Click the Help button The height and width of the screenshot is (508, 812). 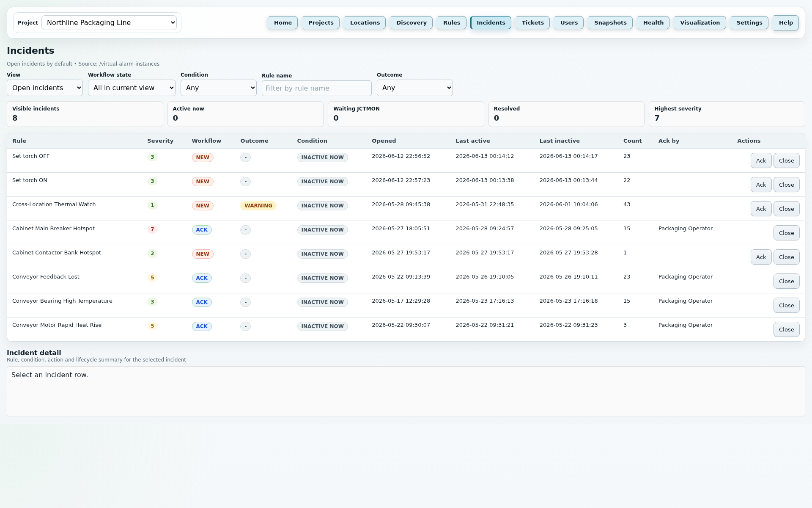pos(786,23)
